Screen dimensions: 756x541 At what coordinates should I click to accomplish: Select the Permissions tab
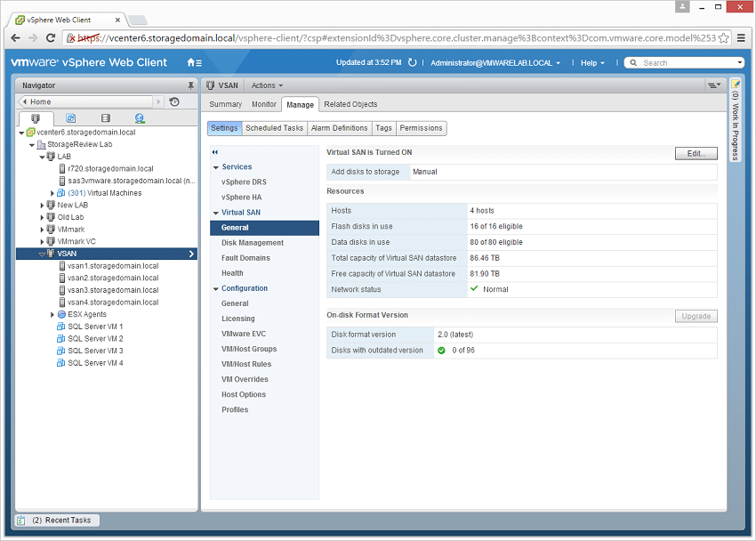tap(421, 128)
